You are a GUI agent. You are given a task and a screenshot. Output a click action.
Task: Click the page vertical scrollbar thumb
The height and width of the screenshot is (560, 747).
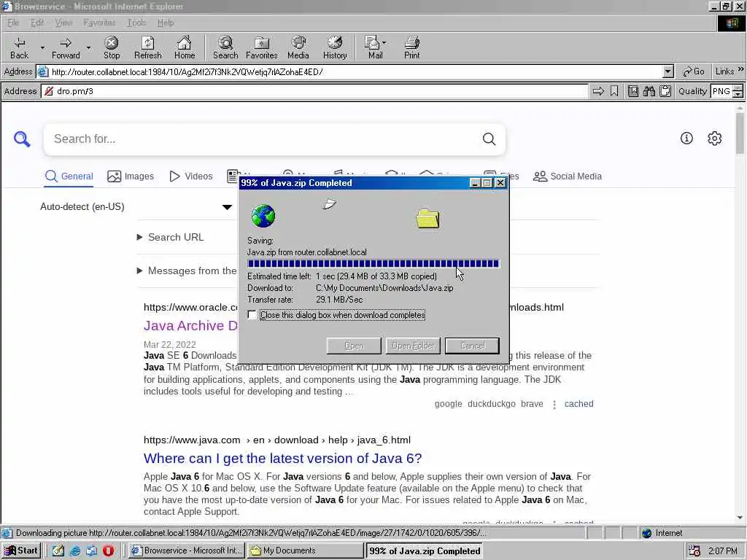pos(740,133)
